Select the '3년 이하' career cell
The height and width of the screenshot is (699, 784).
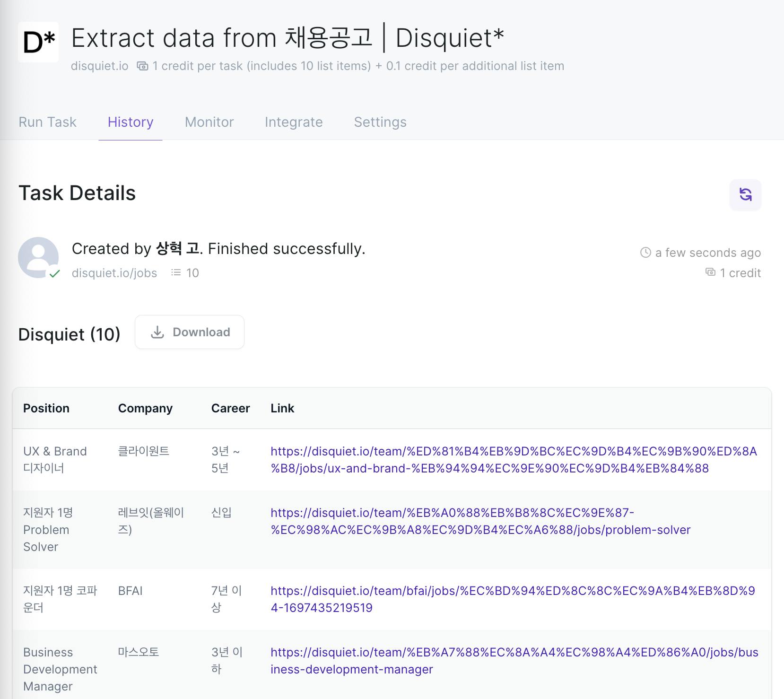pos(227,661)
